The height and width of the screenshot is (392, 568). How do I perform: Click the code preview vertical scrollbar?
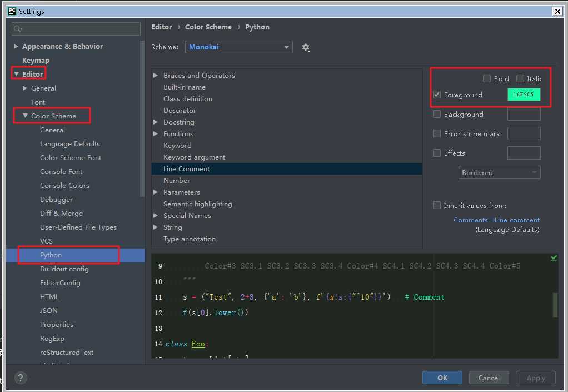555,305
